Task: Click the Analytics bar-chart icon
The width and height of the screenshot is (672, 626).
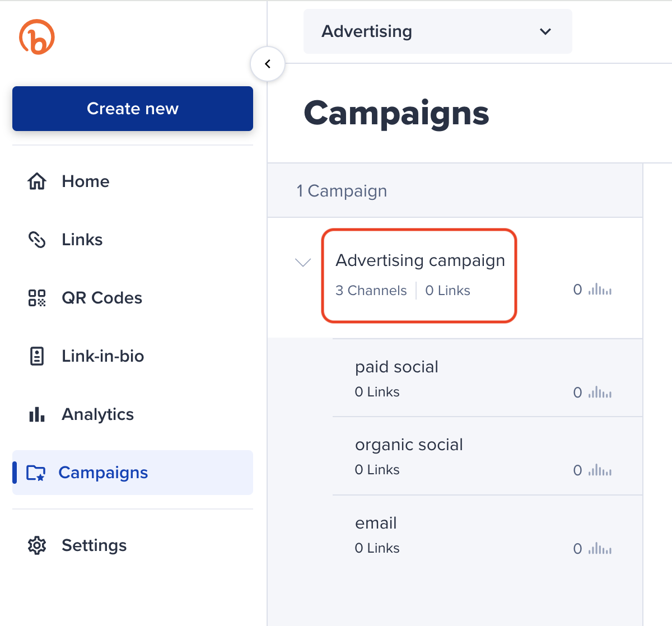Action: 36,414
